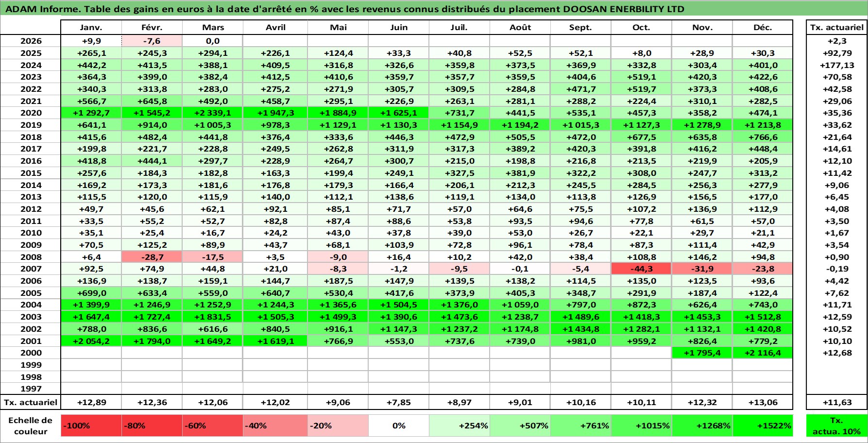Click the 2025 March cell +294,1

213,53
